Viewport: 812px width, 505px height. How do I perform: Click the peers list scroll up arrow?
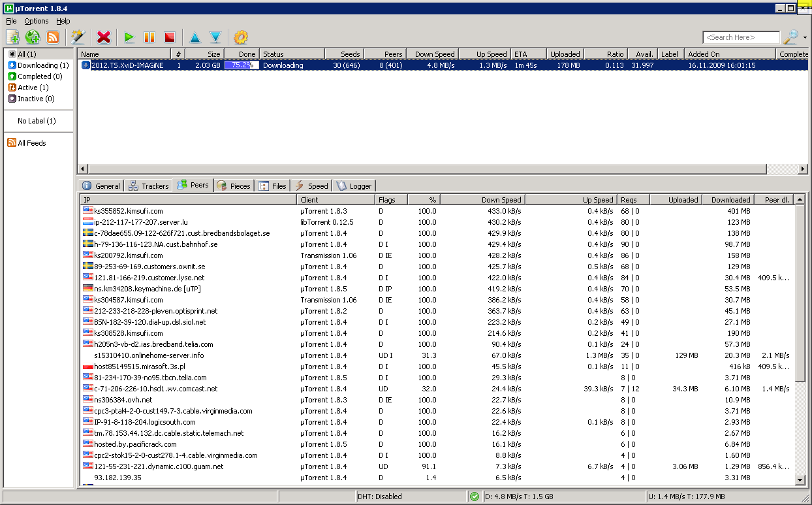click(x=800, y=200)
